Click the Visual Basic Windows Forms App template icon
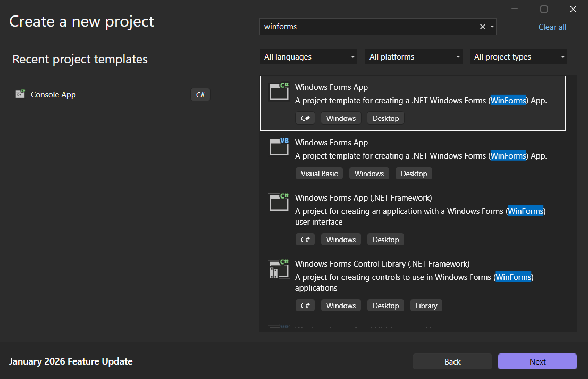588x379 pixels. click(278, 147)
